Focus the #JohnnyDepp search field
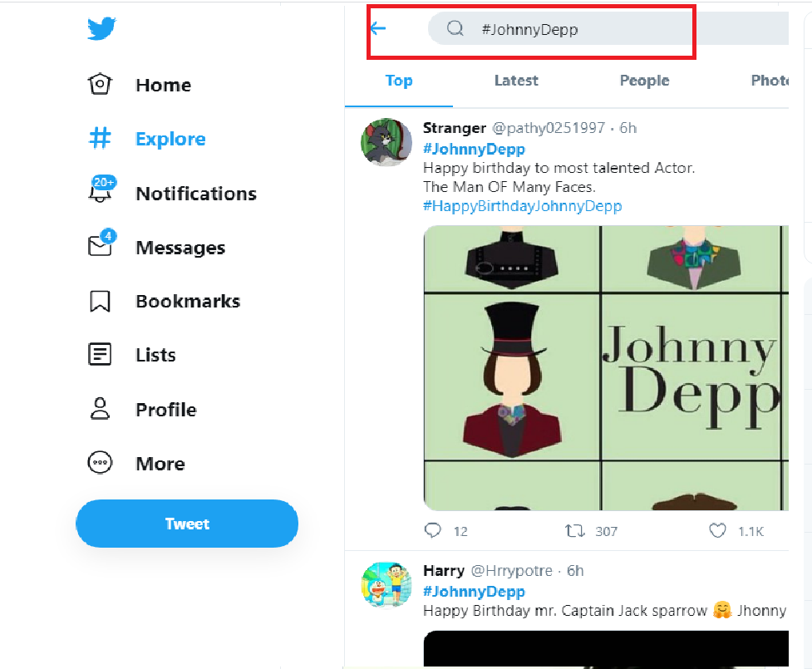This screenshot has height=669, width=812. (x=608, y=29)
